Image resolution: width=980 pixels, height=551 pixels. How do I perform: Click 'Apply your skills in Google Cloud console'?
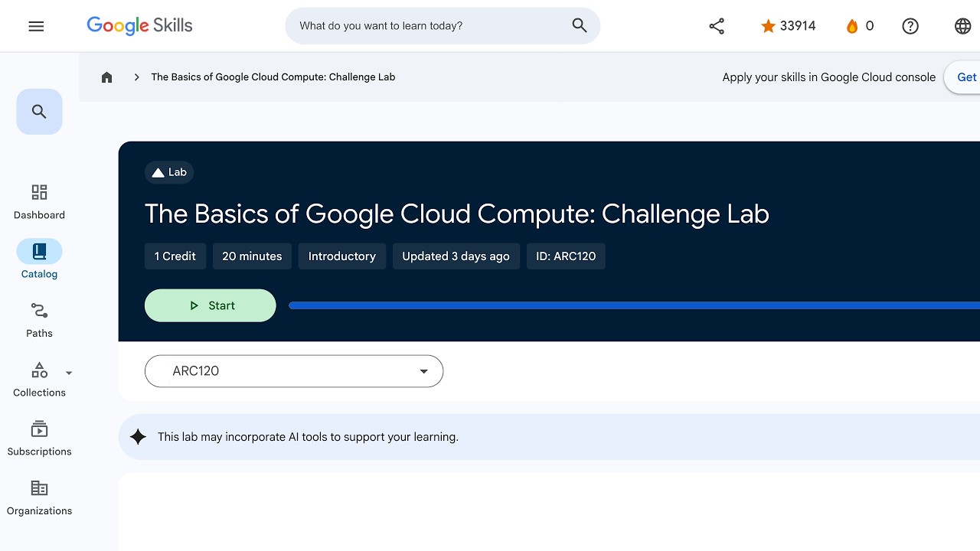[x=829, y=77]
